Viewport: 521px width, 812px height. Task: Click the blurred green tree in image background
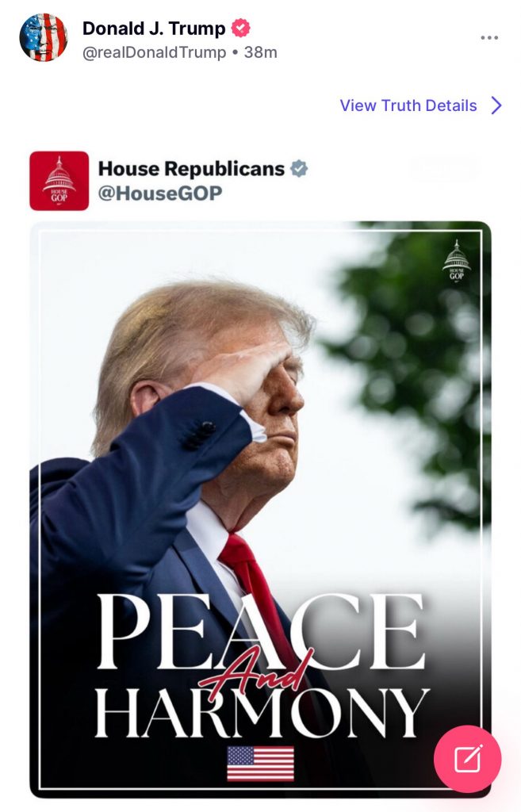click(414, 362)
